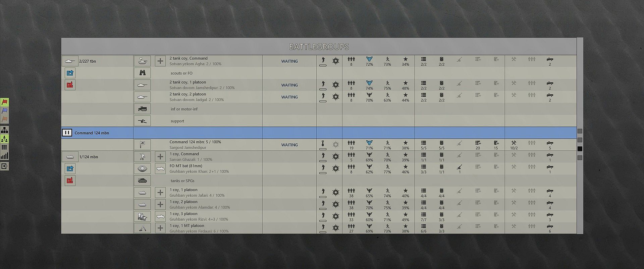This screenshot has width=644, height=269.
Task: Click the flag icon for Command 124 mbn unit
Action: (x=142, y=145)
